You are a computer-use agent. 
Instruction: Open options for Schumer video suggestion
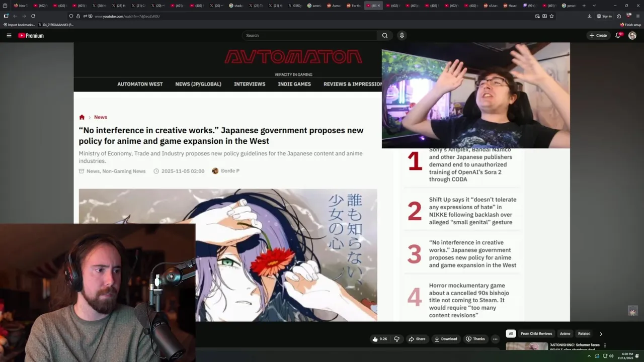pos(605,345)
